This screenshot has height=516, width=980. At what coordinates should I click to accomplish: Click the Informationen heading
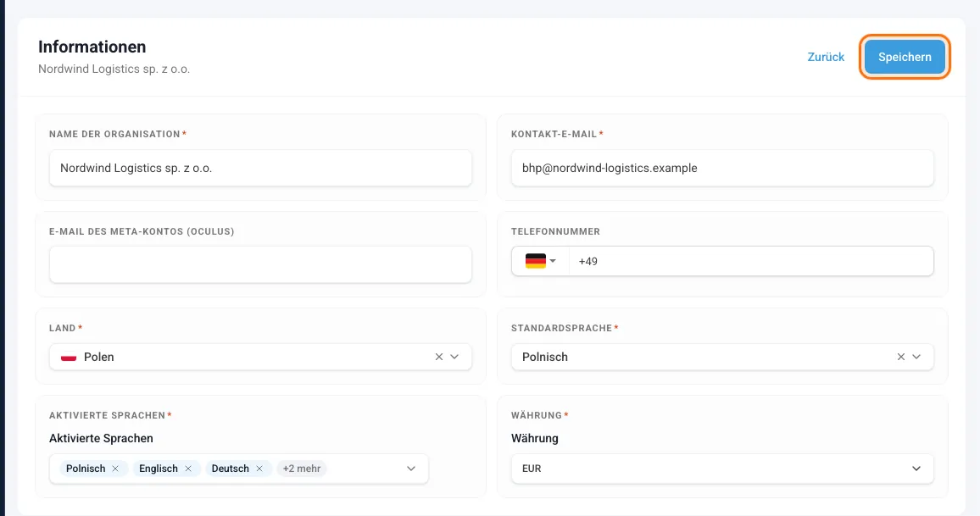coord(92,47)
